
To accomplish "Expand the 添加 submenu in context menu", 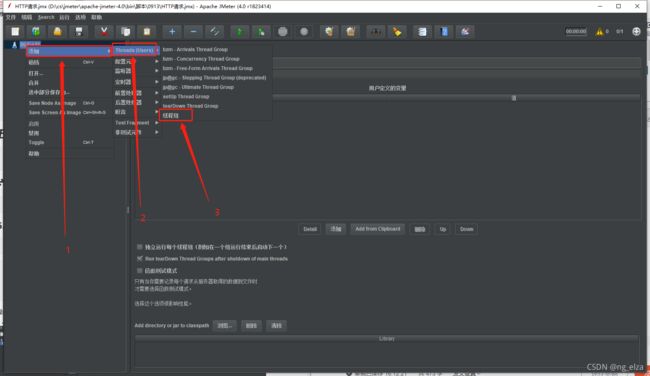I will point(69,51).
